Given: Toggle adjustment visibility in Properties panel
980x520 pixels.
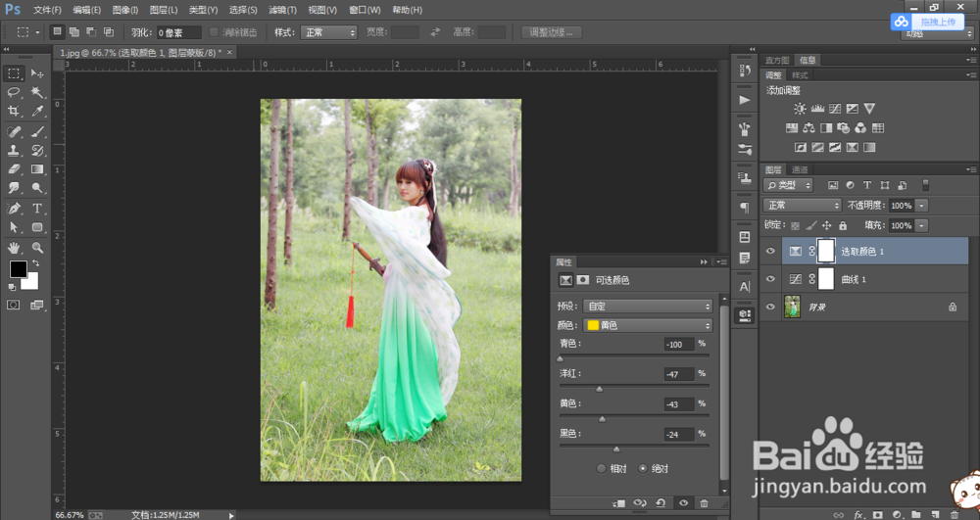Looking at the screenshot, I should point(683,503).
